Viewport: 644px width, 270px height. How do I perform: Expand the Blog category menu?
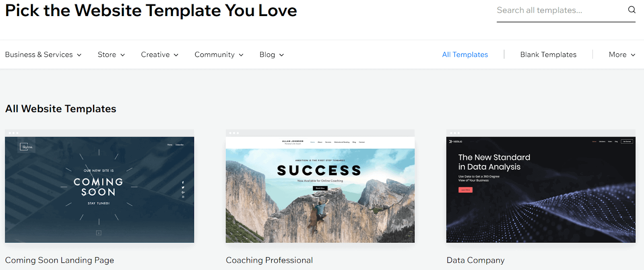(272, 55)
